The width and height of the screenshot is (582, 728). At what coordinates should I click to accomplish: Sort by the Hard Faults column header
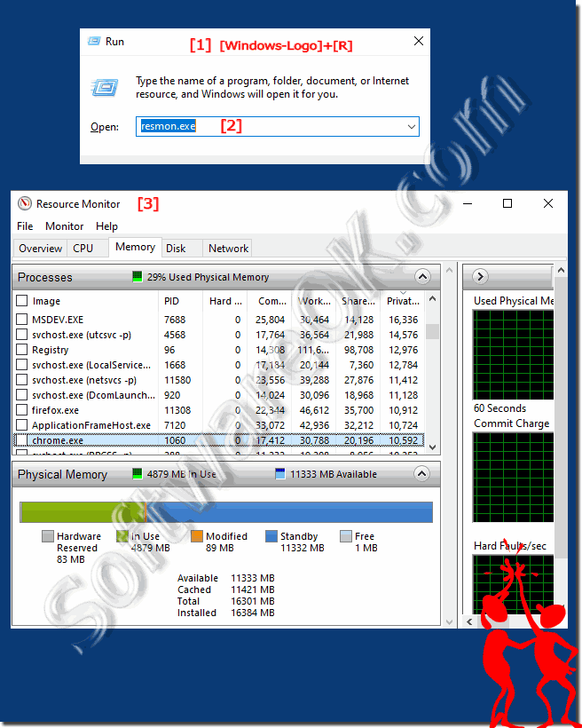tap(225, 301)
